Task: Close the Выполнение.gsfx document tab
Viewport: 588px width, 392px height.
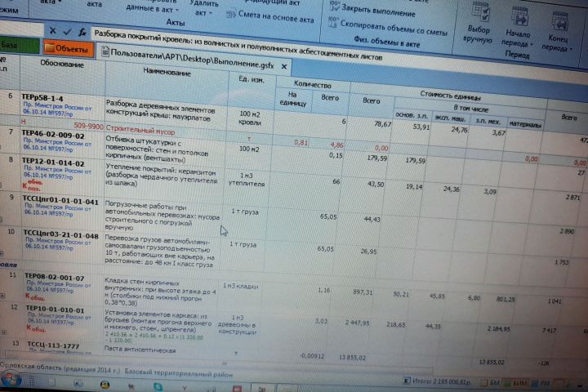Action: [284, 66]
